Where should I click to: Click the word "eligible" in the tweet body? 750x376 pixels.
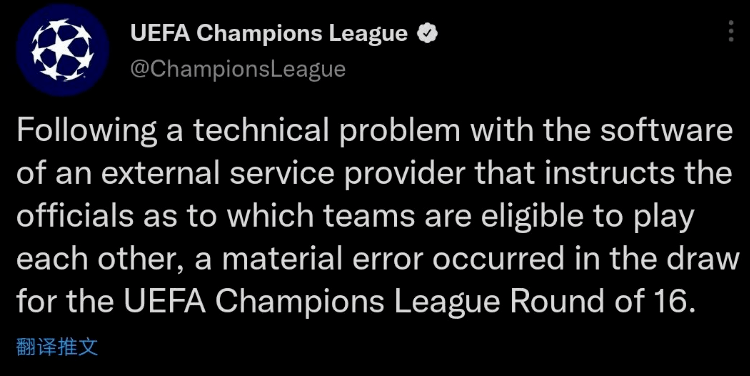(x=532, y=217)
